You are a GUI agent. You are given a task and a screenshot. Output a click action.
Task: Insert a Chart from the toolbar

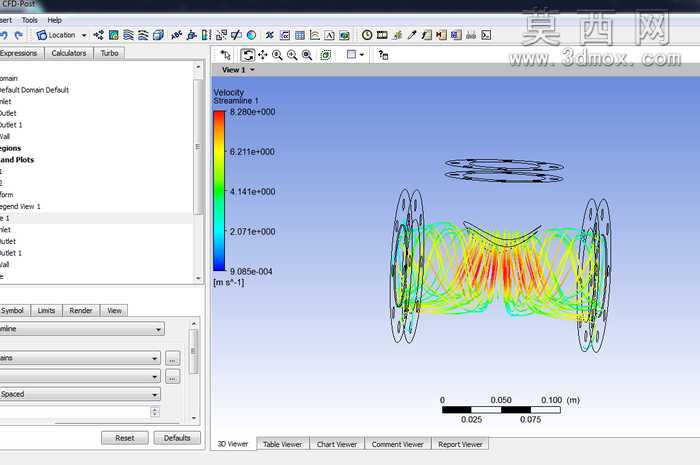[315, 35]
